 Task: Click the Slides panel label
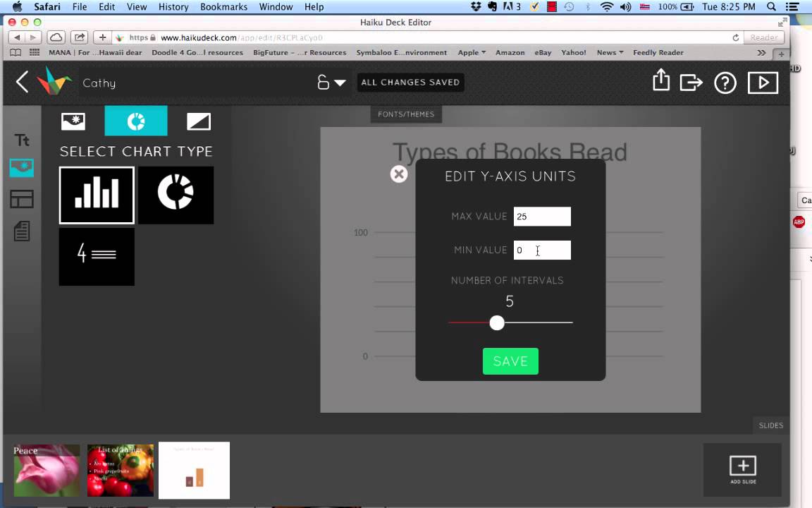click(770, 425)
